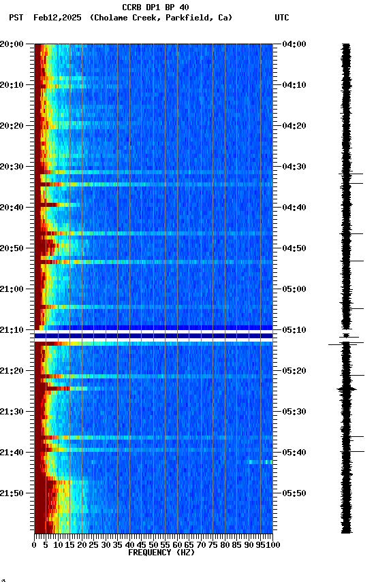The height and width of the screenshot is (588, 376).
Task: Click the '65' frequency axis tick label
Action: pyautogui.click(x=189, y=546)
